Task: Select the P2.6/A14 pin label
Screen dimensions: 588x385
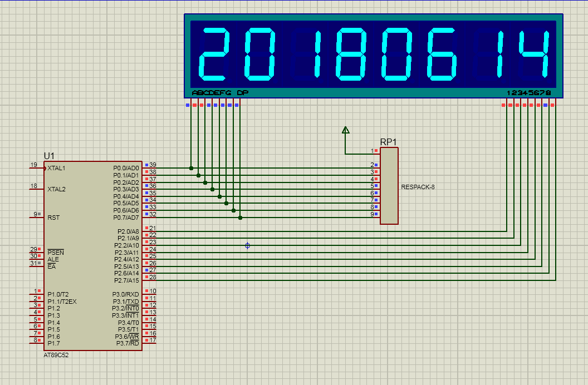Action: pyautogui.click(x=127, y=273)
